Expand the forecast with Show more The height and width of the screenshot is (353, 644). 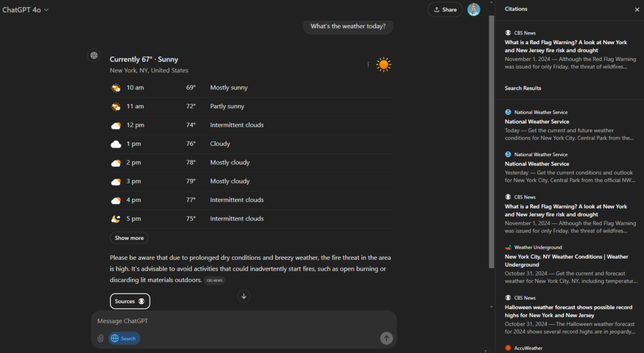[129, 238]
